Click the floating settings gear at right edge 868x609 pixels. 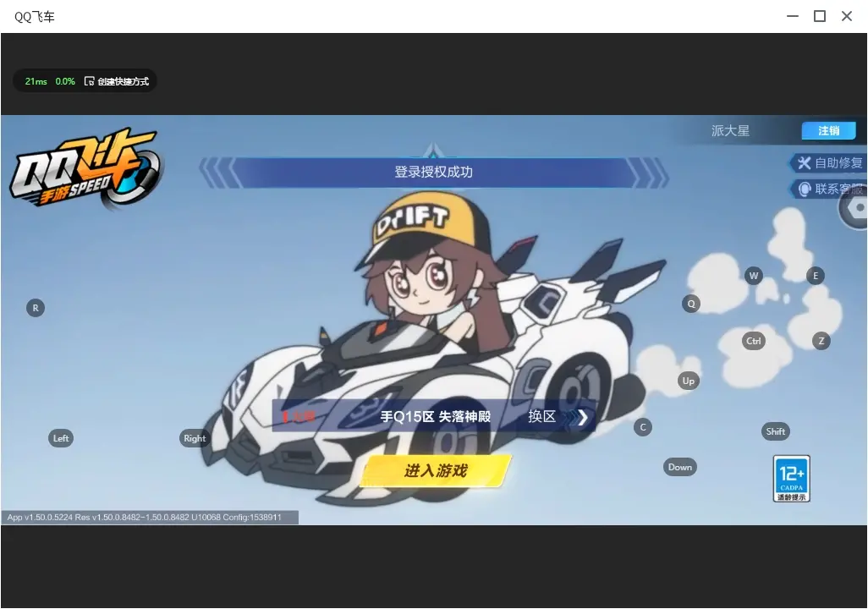coord(854,208)
